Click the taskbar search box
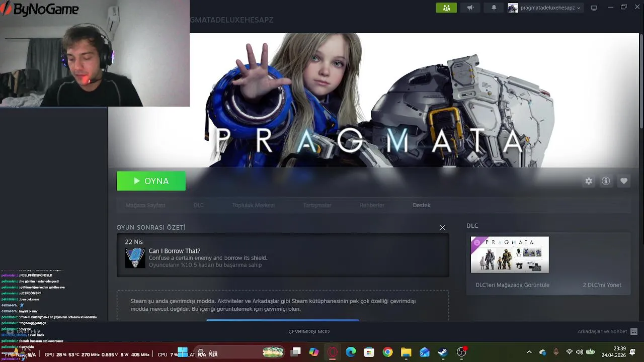 tap(239, 352)
